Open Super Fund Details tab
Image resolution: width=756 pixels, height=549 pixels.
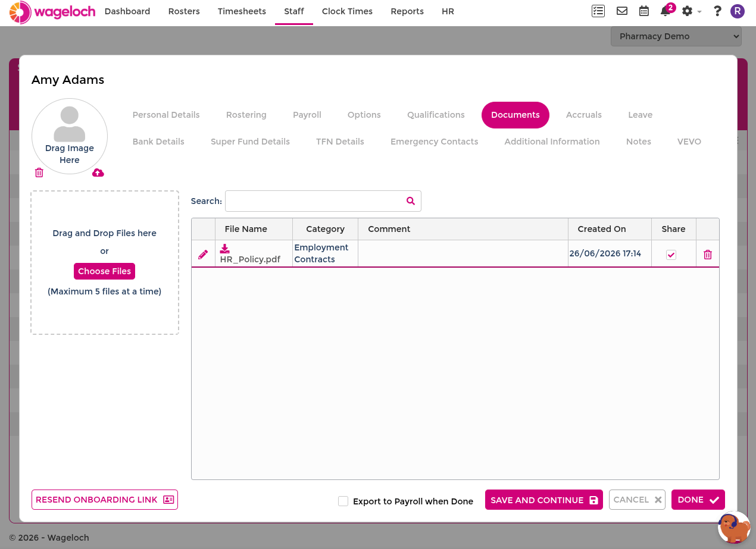pyautogui.click(x=250, y=142)
